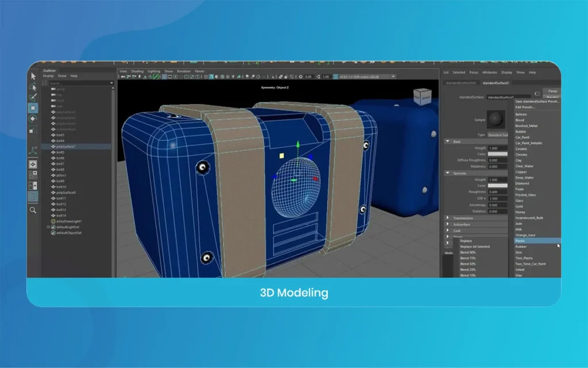
Task: Toggle the green-highlighted viewport toolbar icon
Action: pos(156,77)
